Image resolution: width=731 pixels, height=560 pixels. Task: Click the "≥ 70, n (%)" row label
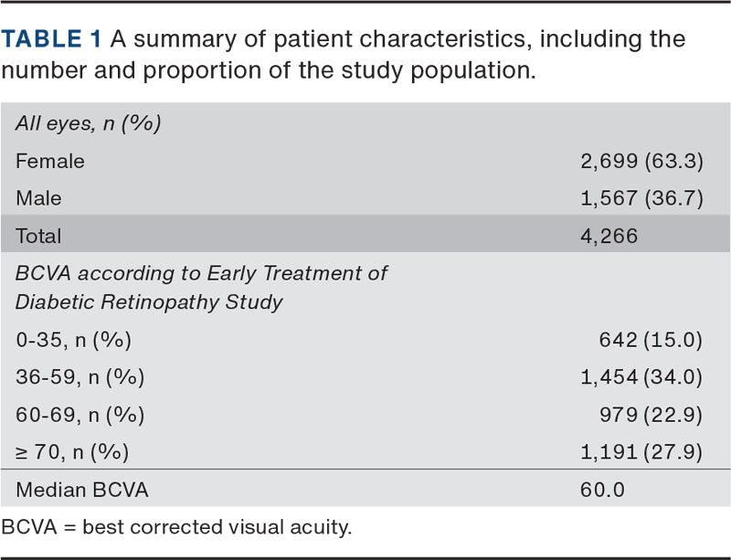(72, 452)
